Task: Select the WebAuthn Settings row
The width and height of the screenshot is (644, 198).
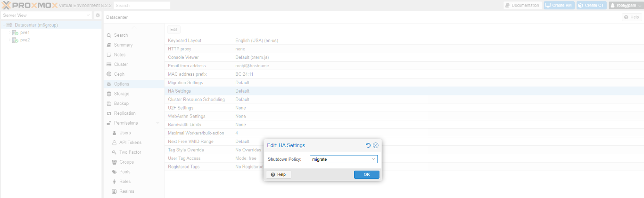Action: (x=404, y=116)
